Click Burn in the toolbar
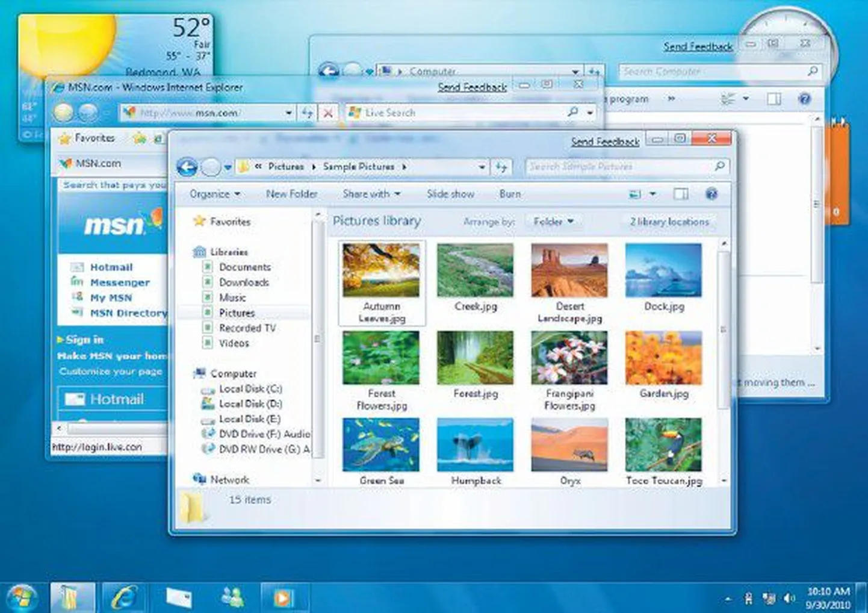 point(510,194)
